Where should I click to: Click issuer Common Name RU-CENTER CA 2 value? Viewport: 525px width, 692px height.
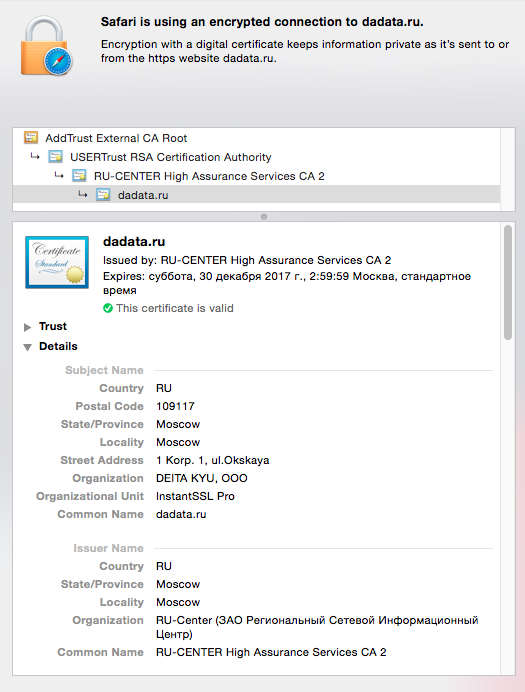coord(271,652)
